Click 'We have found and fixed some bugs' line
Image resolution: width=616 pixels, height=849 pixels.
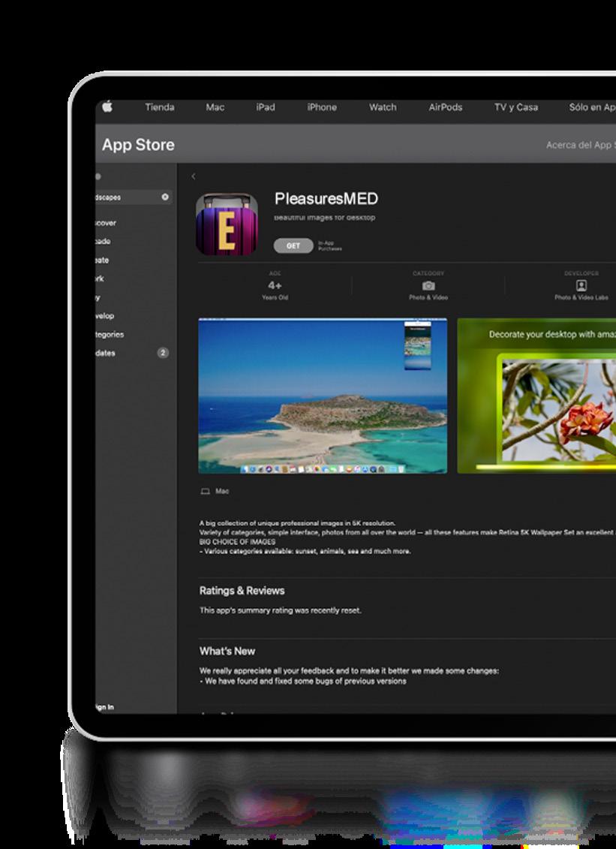[302, 681]
